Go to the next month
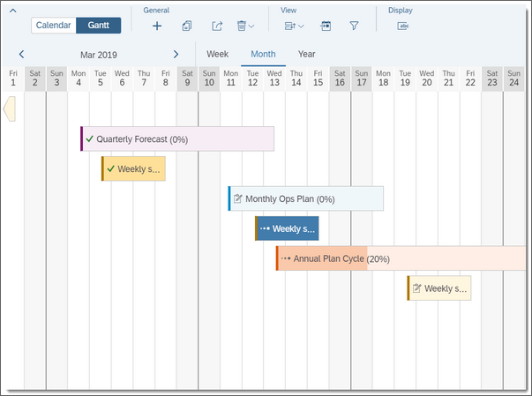The width and height of the screenshot is (532, 396). (x=176, y=55)
